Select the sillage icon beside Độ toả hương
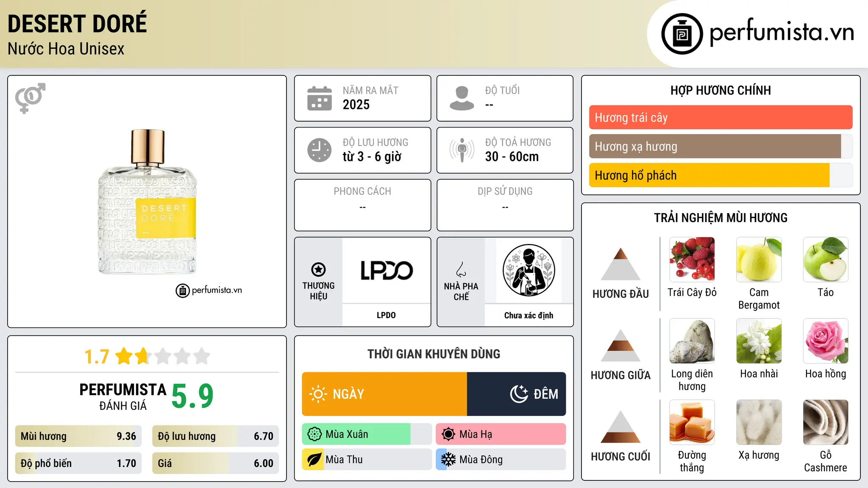Viewport: 868px width, 488px height. coord(462,150)
